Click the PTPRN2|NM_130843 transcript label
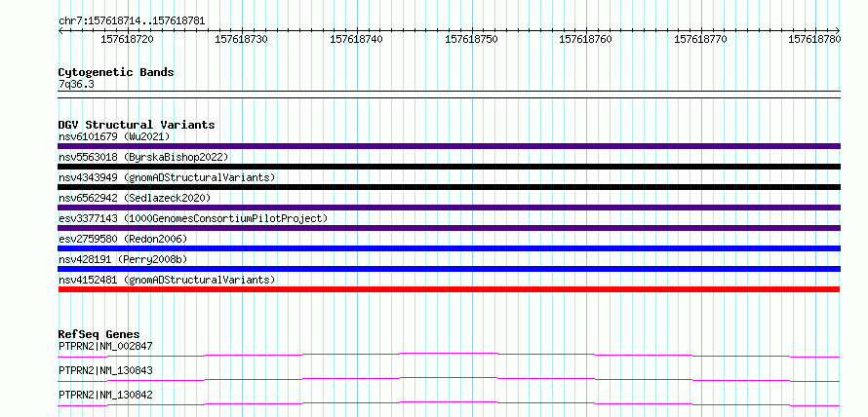This screenshot has height=417, width=868. pos(105,370)
